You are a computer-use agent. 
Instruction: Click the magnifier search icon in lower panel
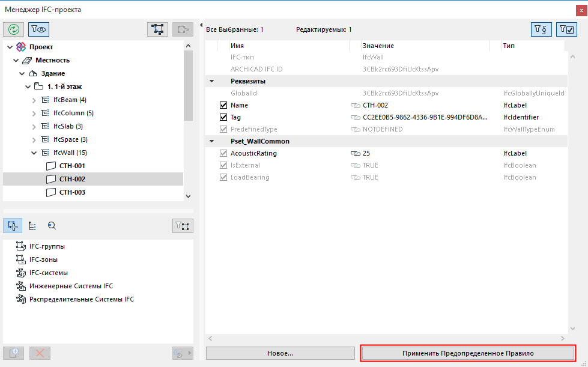[x=52, y=226]
